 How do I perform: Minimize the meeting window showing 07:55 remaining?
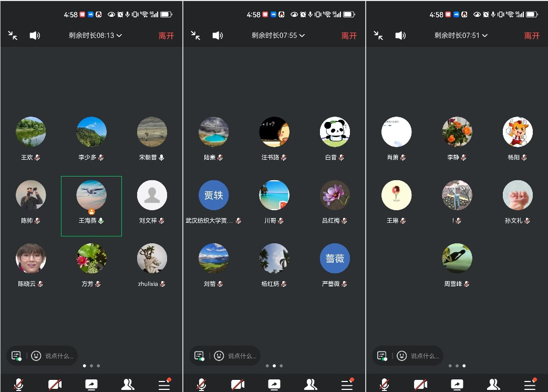tap(195, 36)
